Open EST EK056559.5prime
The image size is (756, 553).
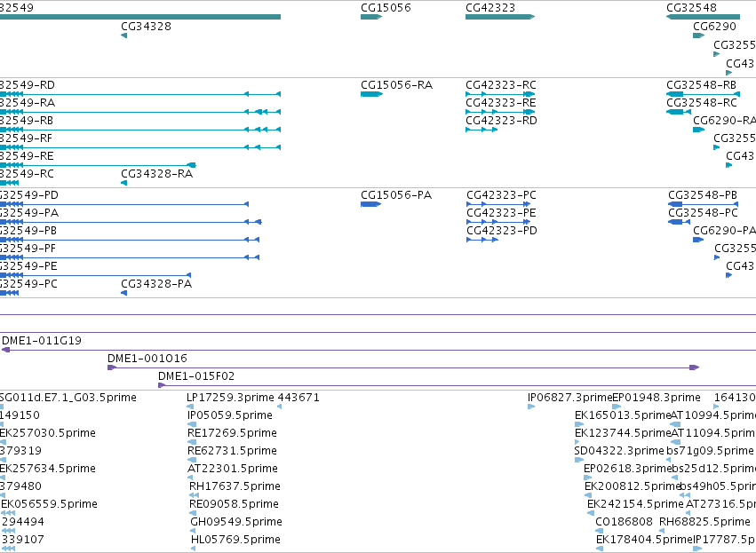tap(49, 505)
